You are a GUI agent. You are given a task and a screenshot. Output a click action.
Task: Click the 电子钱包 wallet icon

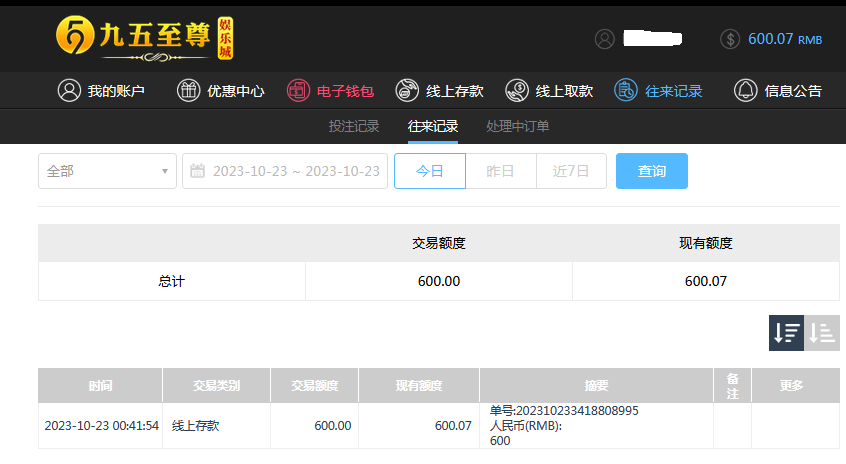click(298, 90)
